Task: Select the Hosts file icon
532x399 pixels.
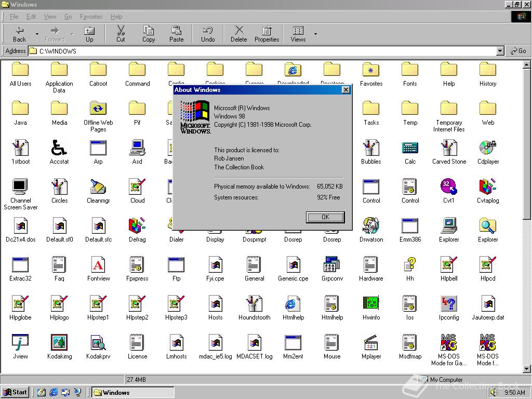Action: (215, 303)
